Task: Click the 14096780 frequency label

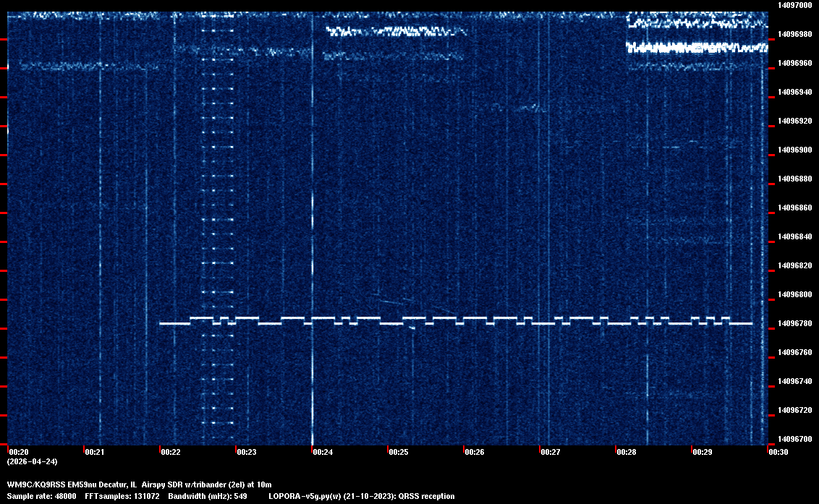Action: point(794,323)
